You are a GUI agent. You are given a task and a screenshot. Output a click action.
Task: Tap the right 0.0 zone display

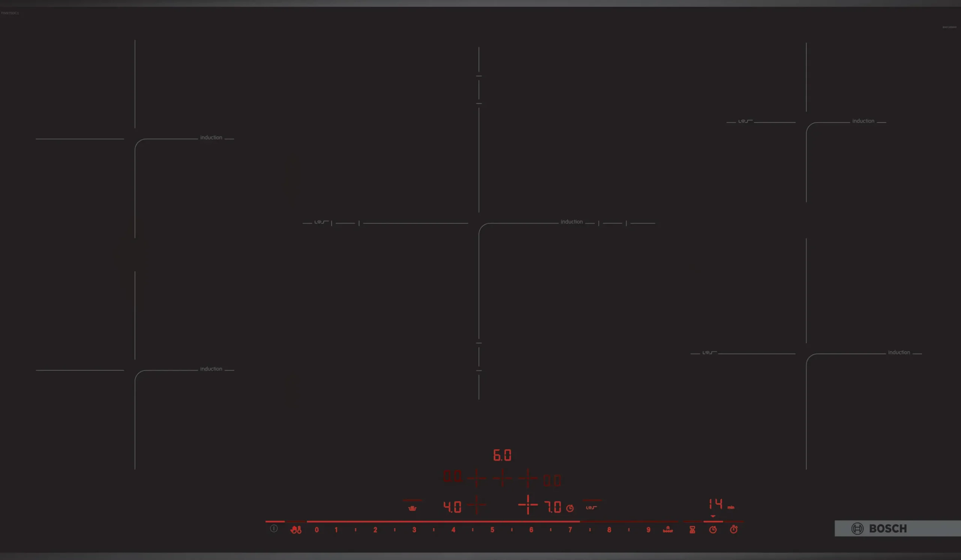pos(552,480)
